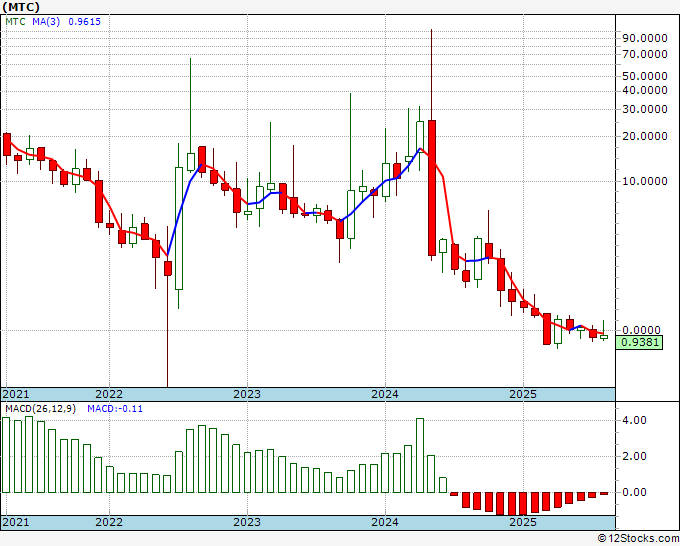This screenshot has width=680, height=546.
Task: Open the 12Stocks.com copyright link
Action: pyautogui.click(x=638, y=539)
